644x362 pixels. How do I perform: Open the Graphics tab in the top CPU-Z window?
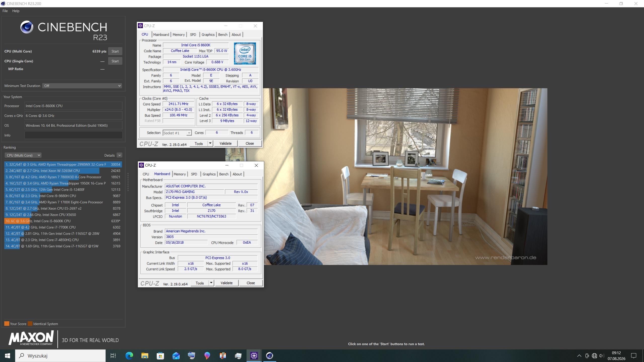(208, 35)
